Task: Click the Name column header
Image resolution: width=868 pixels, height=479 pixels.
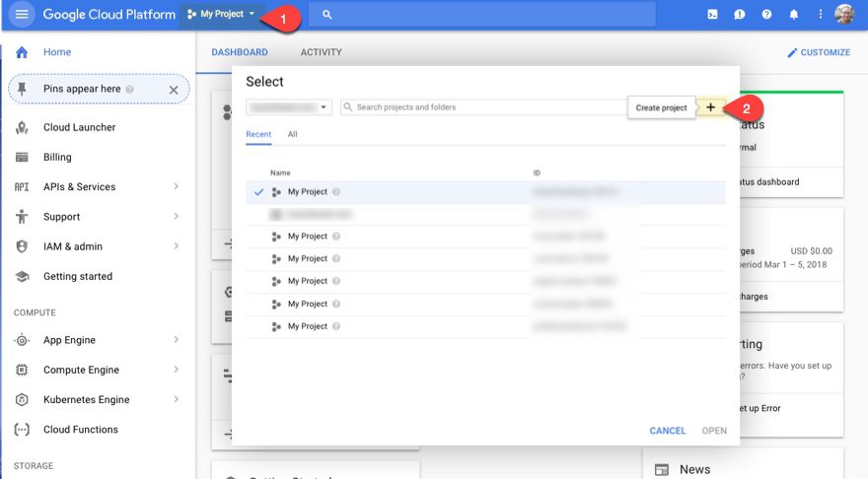Action: point(280,173)
